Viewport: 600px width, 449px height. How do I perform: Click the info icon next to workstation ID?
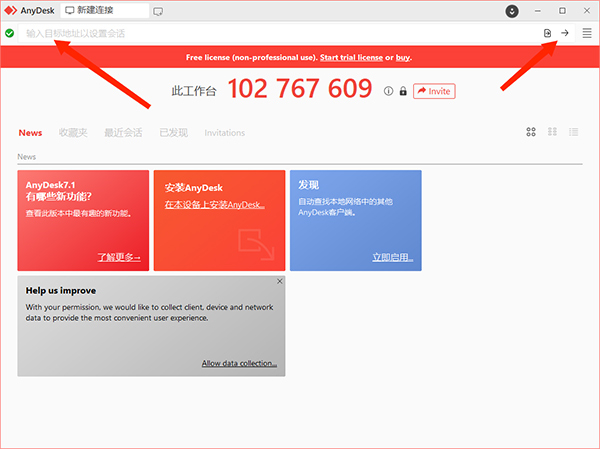(x=388, y=91)
